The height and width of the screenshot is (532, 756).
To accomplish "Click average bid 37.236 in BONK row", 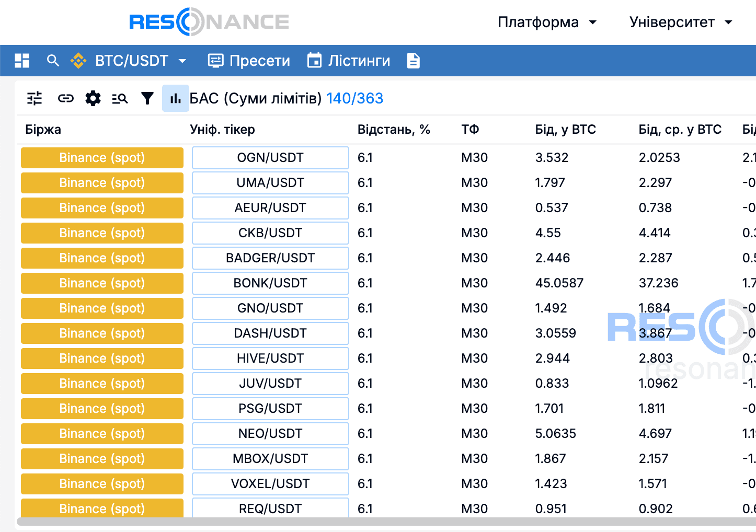I will [x=659, y=283].
